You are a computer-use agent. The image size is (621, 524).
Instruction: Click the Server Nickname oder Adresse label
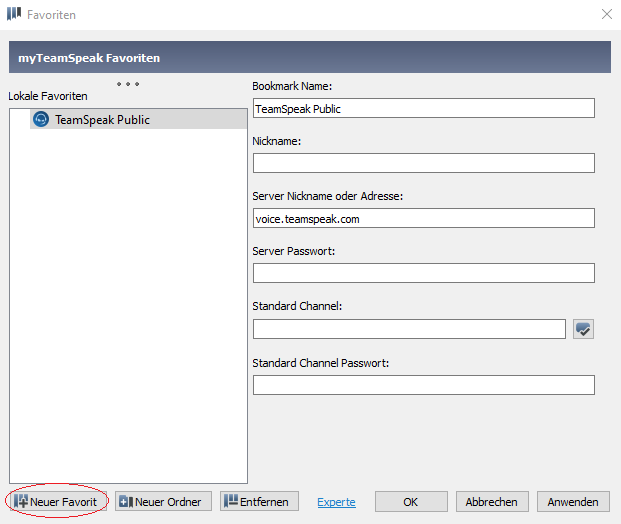(328, 196)
